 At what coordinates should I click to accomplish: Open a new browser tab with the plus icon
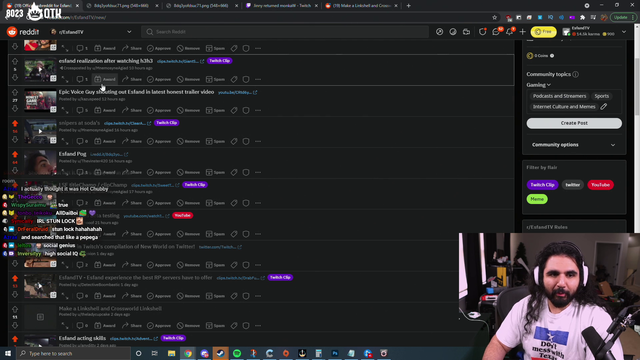pyautogui.click(x=409, y=6)
